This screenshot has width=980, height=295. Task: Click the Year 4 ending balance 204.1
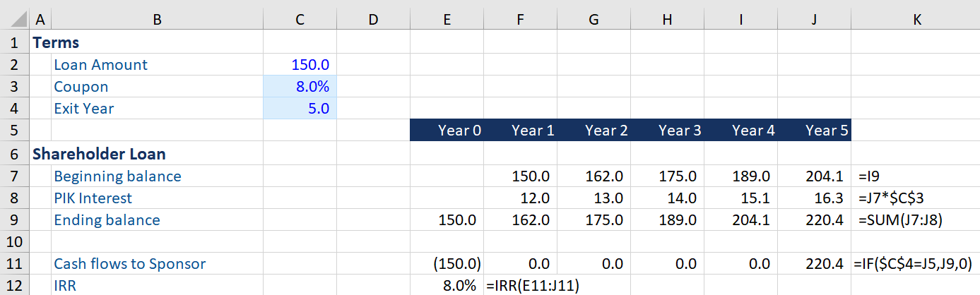tap(740, 220)
